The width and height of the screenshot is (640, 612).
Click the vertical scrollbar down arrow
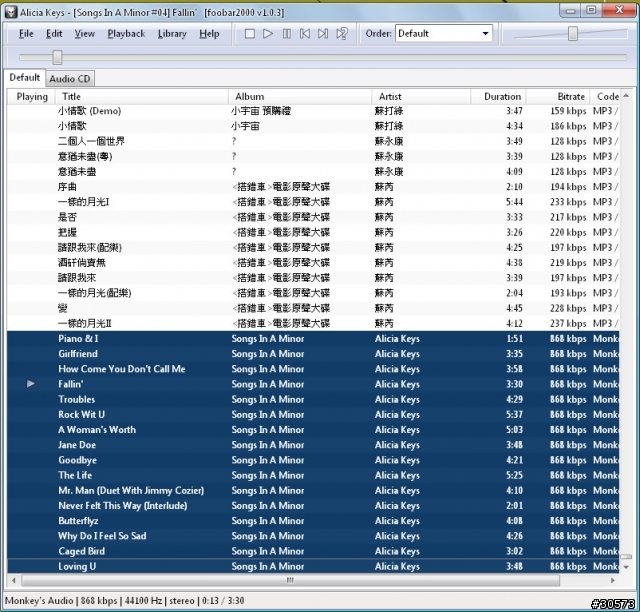(x=626, y=567)
